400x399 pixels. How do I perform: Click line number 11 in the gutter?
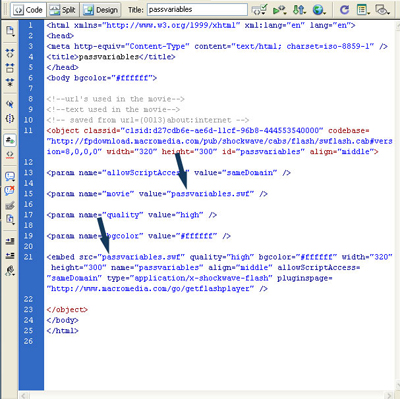(28, 131)
